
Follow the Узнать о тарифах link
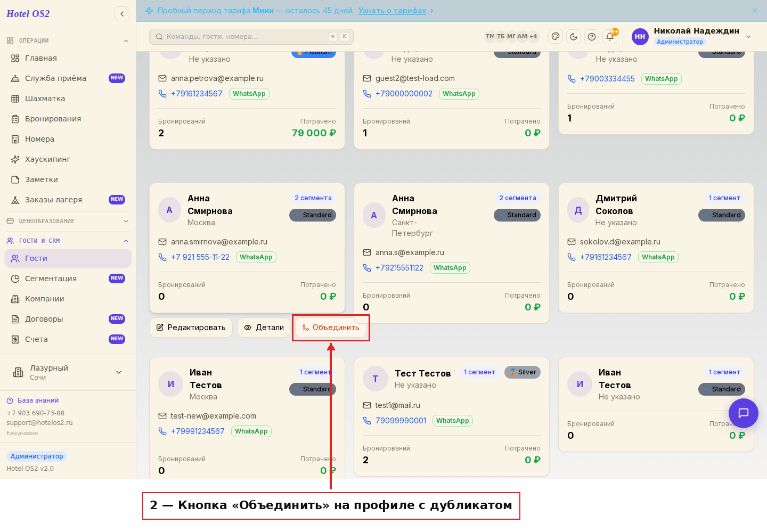(392, 11)
